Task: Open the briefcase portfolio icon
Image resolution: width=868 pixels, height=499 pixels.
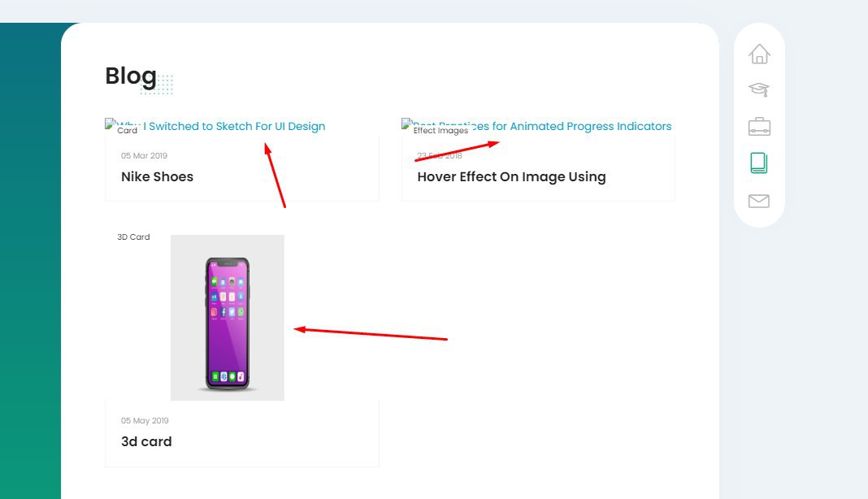Action: [759, 127]
